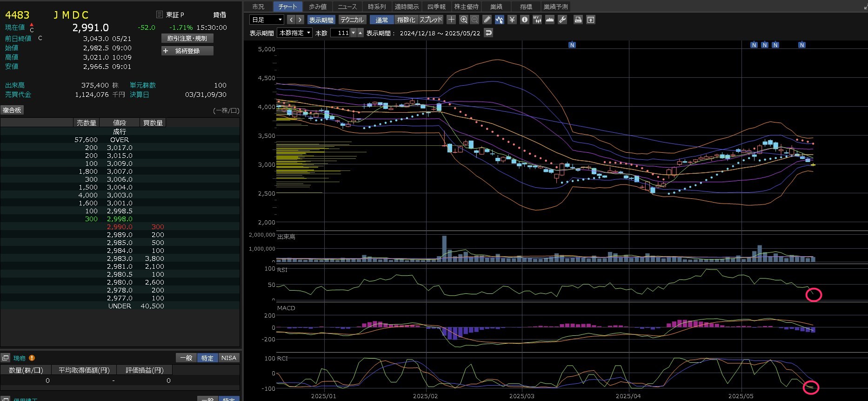
Task: Click the orange warning icon beside 現物
Action: pyautogui.click(x=32, y=358)
